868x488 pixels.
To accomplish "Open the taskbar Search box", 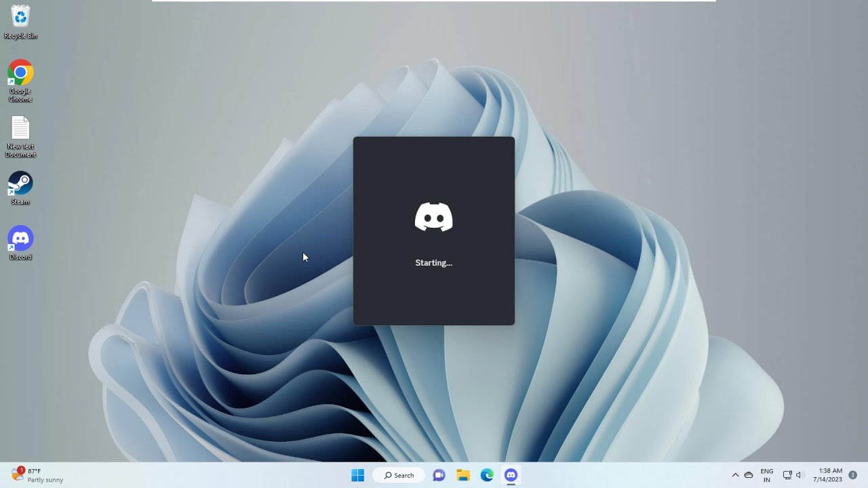I will coord(399,475).
